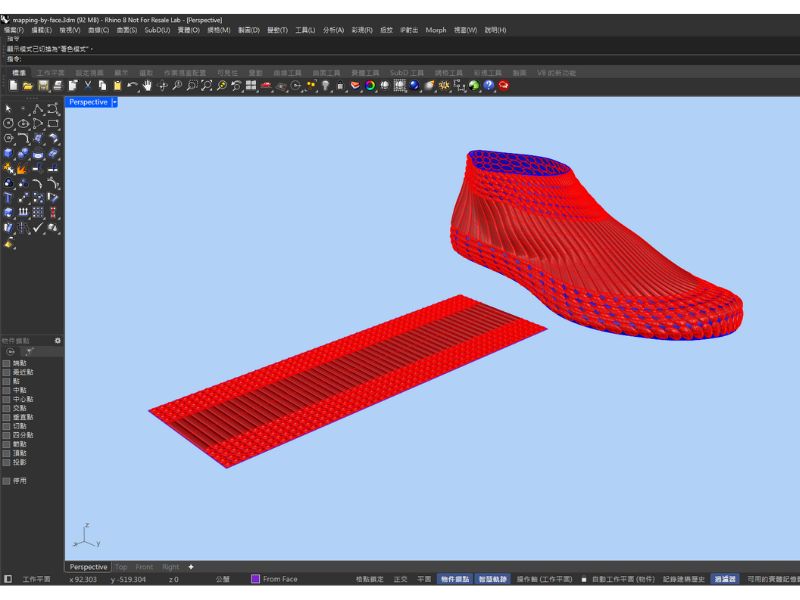
Task: Toggle the 中點 object snap checkbox
Action: 7,390
